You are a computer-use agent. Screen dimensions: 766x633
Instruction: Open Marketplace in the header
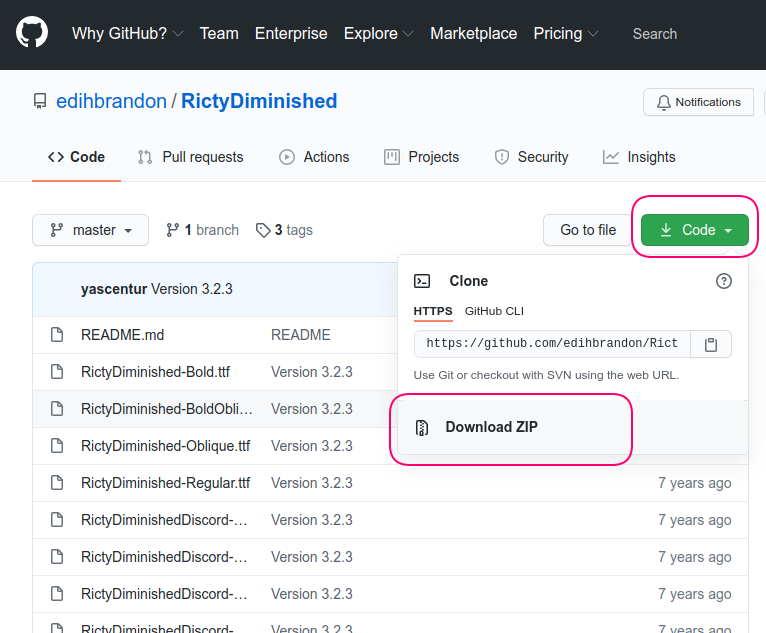coord(473,33)
